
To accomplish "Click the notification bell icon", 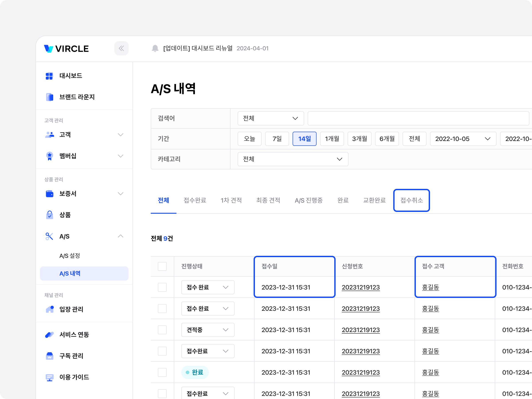I will 155,48.
